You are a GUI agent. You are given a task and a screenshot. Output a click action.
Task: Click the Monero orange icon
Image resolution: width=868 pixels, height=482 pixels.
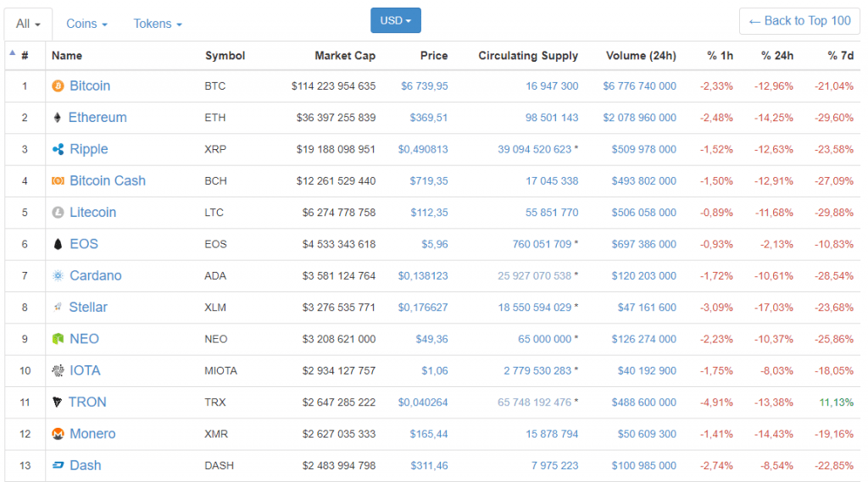[x=58, y=434]
